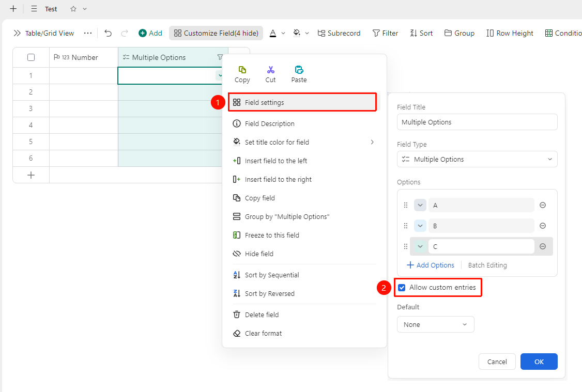This screenshot has width=582, height=392.
Task: Click the hamburger menu icon beside Test
Action: point(34,9)
